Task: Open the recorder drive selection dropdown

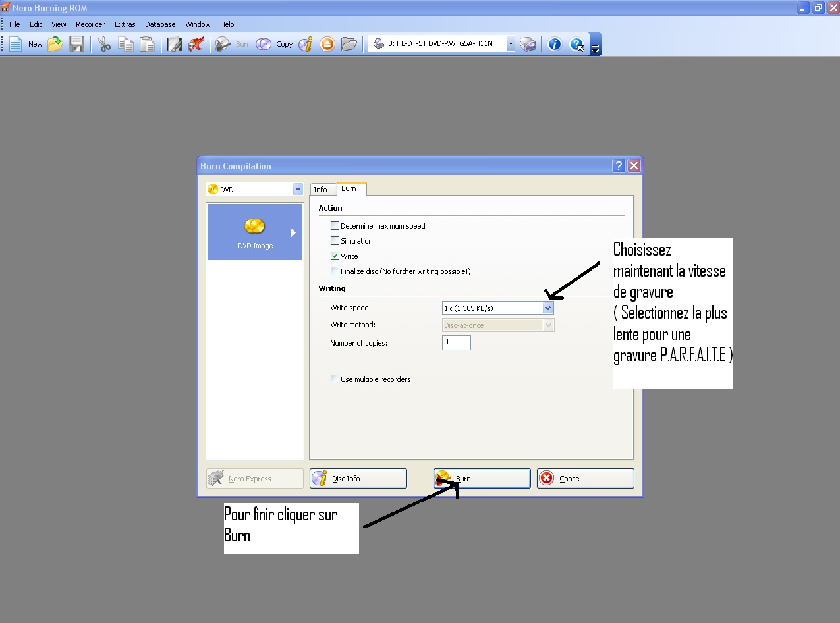Action: (510, 44)
